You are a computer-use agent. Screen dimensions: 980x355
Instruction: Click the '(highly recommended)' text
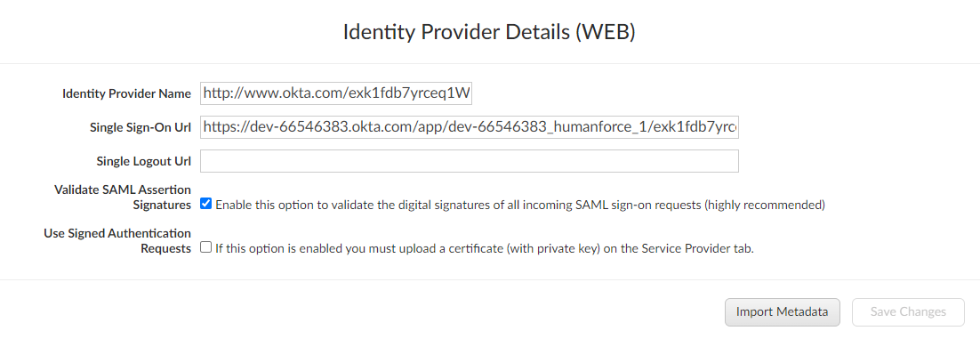point(765,205)
